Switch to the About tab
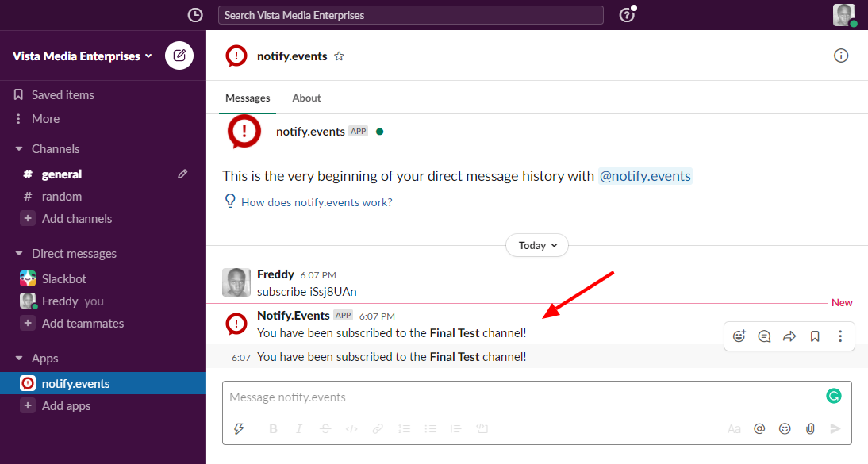 306,98
